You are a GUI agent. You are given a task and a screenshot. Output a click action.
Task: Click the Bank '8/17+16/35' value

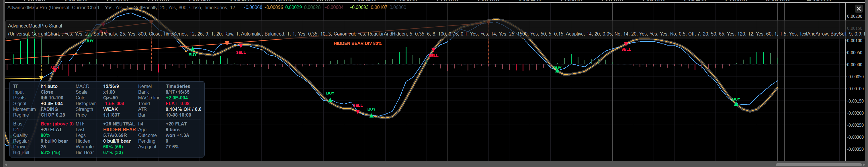click(177, 92)
